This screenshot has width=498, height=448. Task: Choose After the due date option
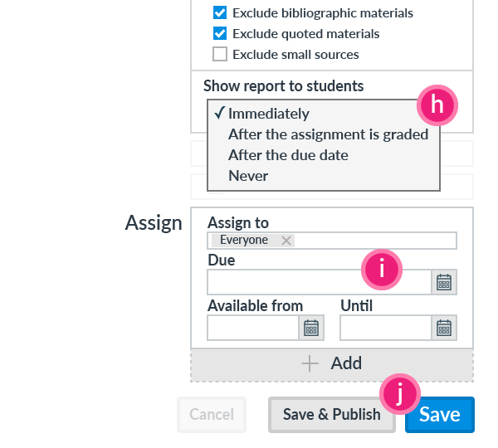(288, 155)
